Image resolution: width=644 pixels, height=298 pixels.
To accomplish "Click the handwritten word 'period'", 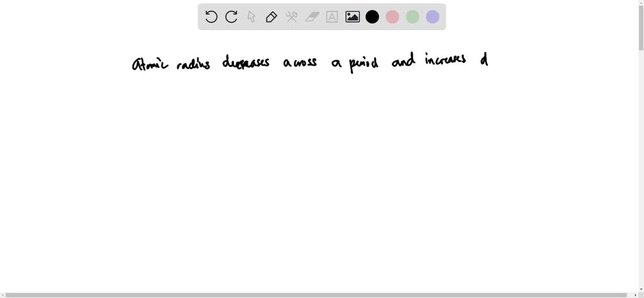I will point(364,65).
